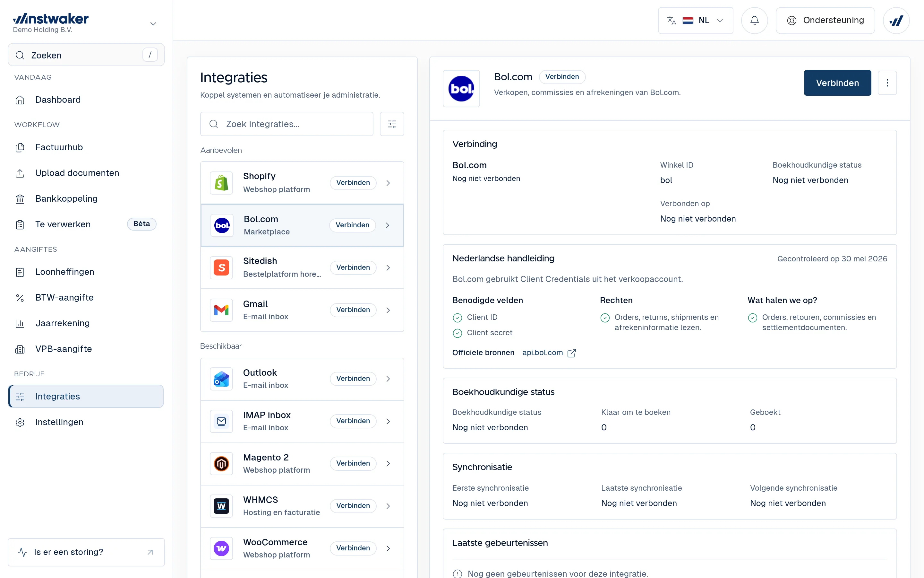Click the Ondersteuning support button
The width and height of the screenshot is (924, 578).
point(826,20)
